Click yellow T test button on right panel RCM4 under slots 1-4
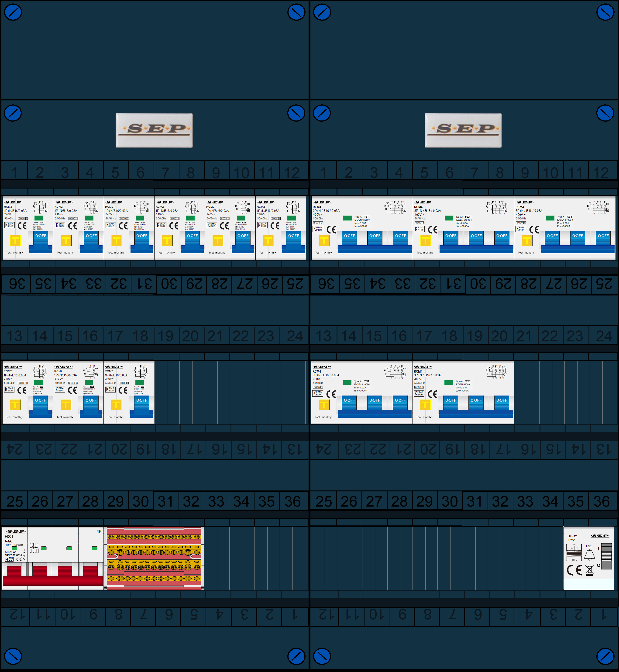The height and width of the screenshot is (672, 619). click(x=324, y=240)
